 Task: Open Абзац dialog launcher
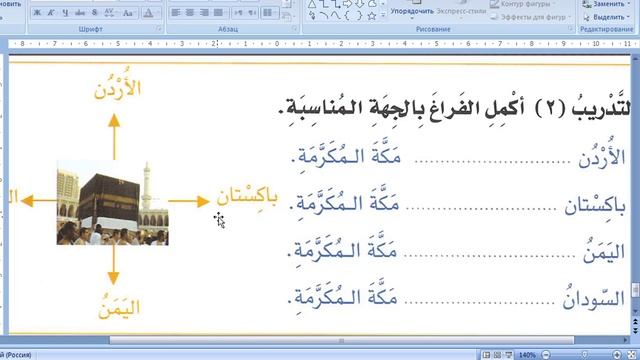294,29
